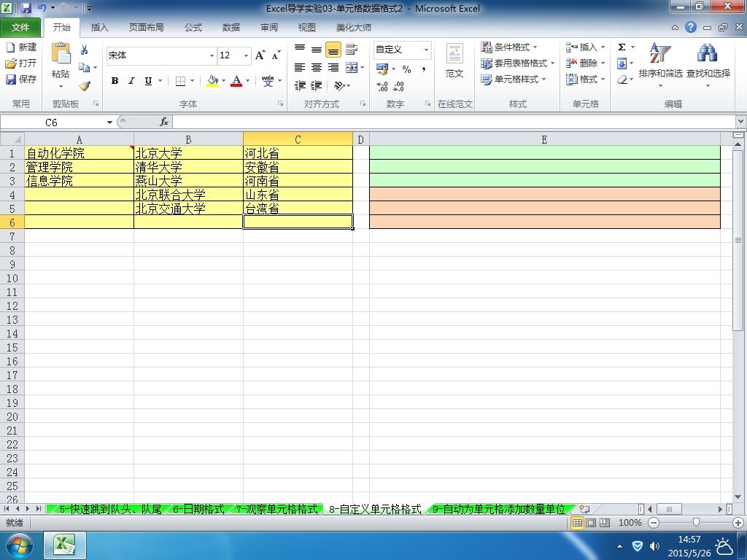This screenshot has height=560, width=747.
Task: Switch to the 页面布局 ribbon tab
Action: click(146, 28)
